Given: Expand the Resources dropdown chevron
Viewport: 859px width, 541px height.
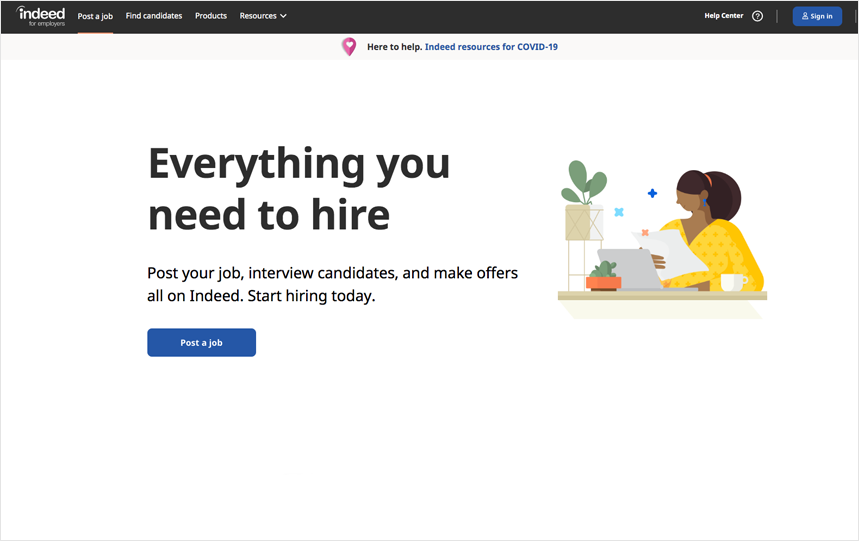Looking at the screenshot, I should [283, 16].
